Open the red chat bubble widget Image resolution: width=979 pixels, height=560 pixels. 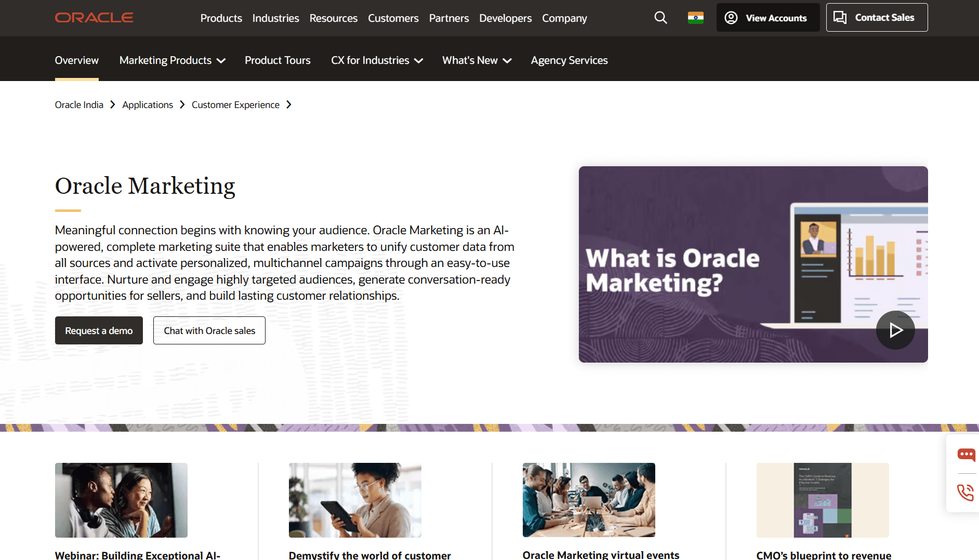[966, 455]
